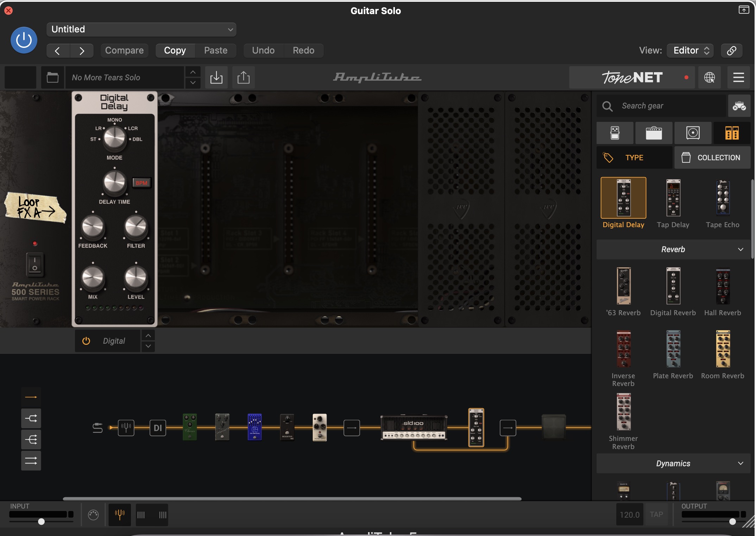Viewport: 756px width, 536px height.
Task: Save preset with download icon
Action: click(216, 77)
